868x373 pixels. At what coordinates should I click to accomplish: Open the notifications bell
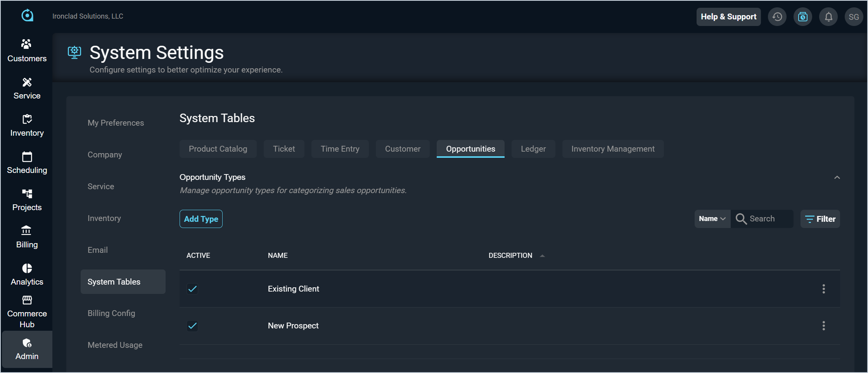(x=828, y=17)
